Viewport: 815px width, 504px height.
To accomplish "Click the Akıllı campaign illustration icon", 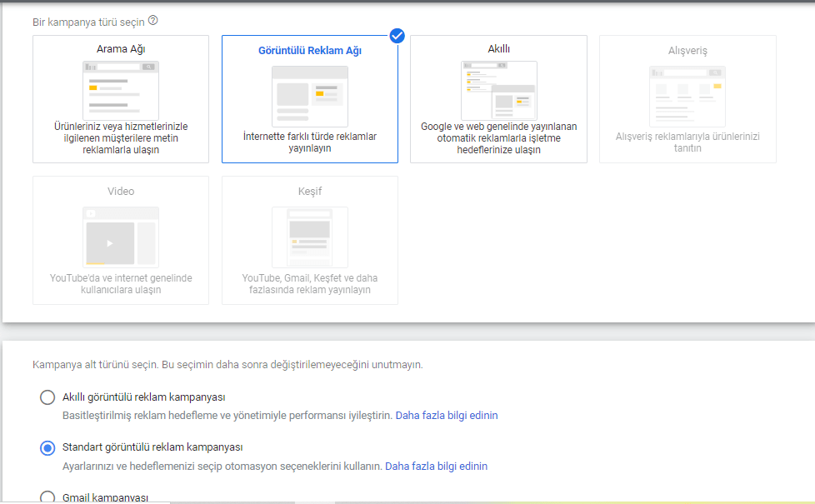I will coord(498,90).
